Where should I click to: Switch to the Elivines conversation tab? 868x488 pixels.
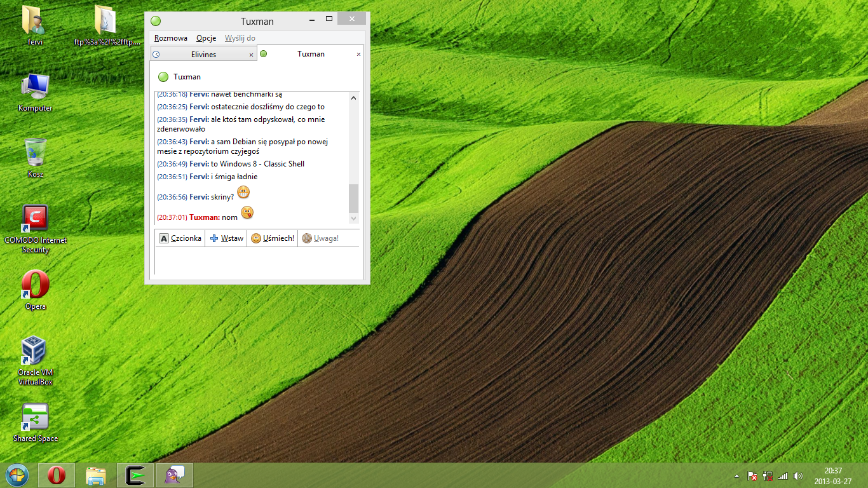point(203,55)
